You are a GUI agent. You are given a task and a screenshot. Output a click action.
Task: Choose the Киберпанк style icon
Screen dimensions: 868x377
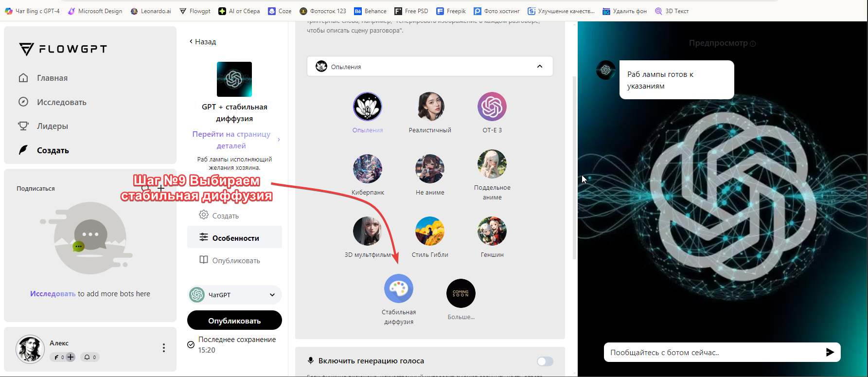367,169
